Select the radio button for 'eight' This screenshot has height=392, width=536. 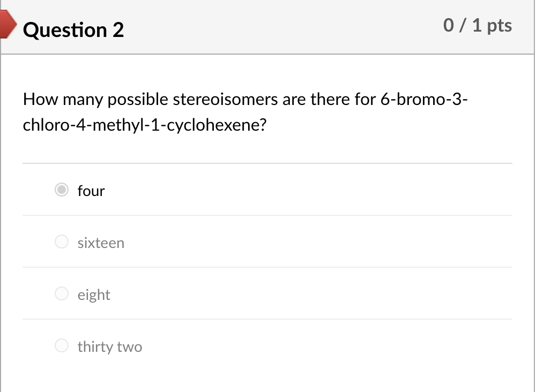click(62, 293)
